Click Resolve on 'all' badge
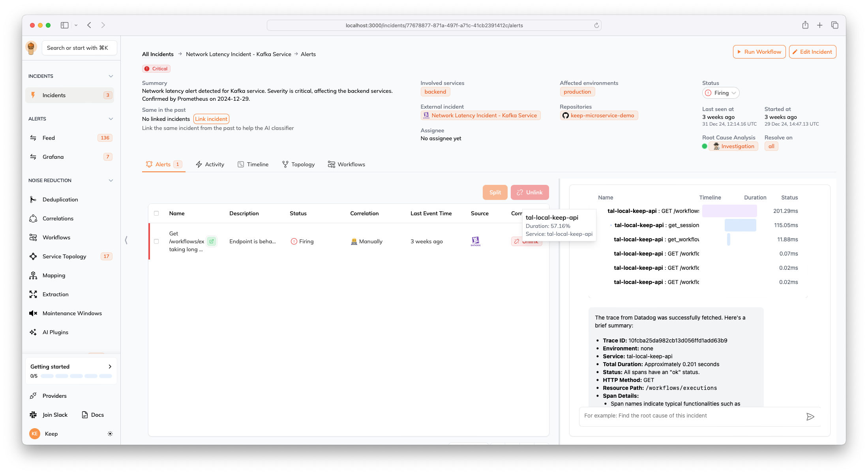The image size is (868, 474). point(771,146)
